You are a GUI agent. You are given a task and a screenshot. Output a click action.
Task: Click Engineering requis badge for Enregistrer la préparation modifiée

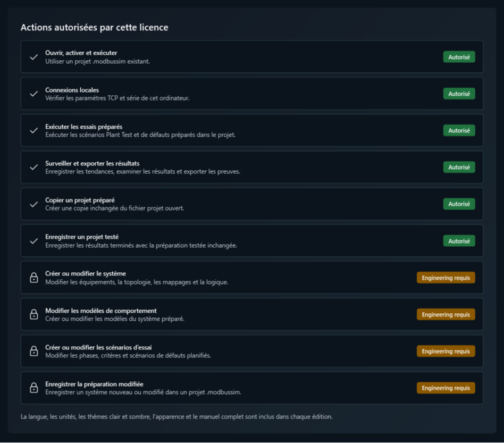point(446,388)
